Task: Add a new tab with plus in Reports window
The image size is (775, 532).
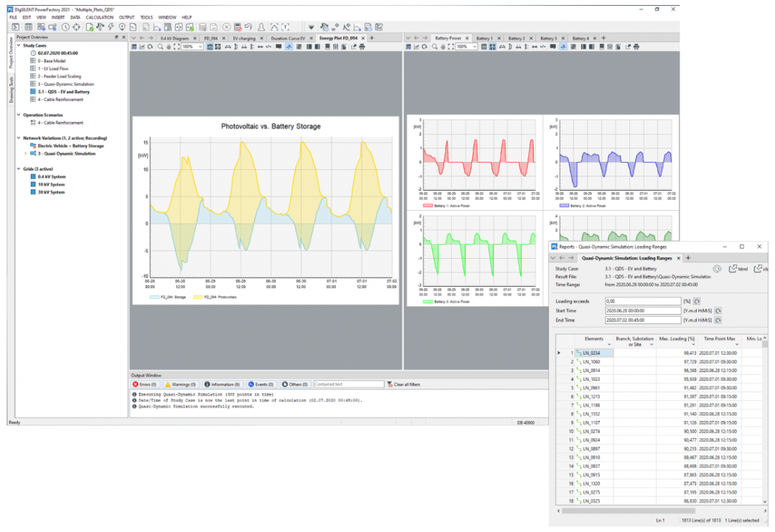Action: click(688, 258)
